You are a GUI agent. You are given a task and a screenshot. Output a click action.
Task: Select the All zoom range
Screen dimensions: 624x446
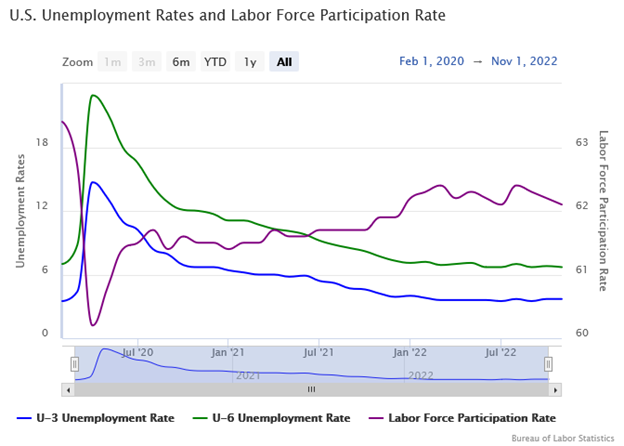[x=284, y=62]
